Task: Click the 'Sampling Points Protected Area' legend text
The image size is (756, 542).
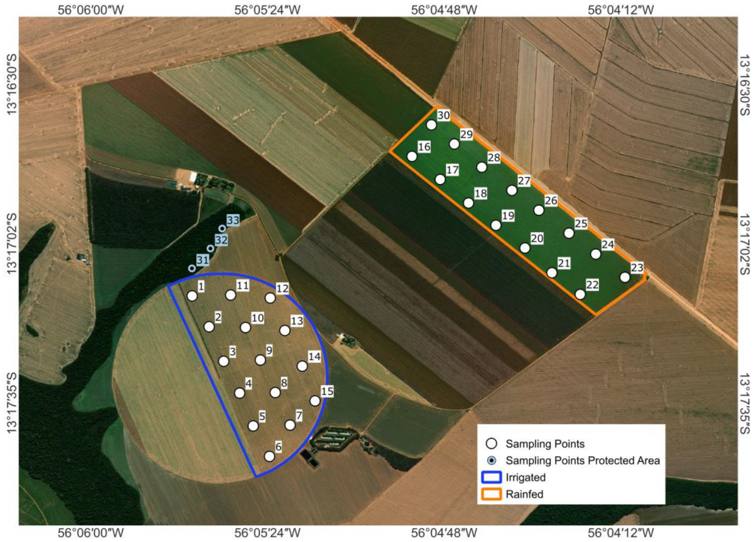Action: click(582, 461)
